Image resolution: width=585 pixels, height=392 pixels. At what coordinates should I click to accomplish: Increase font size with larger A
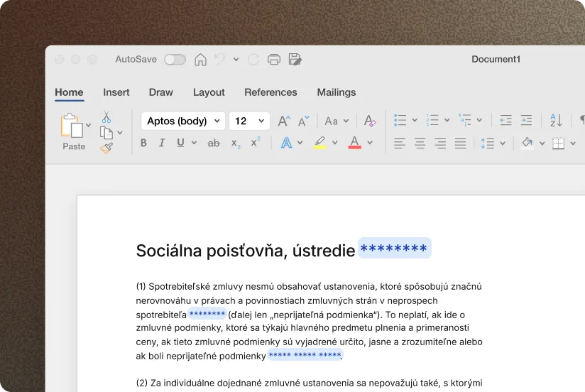[x=284, y=121]
